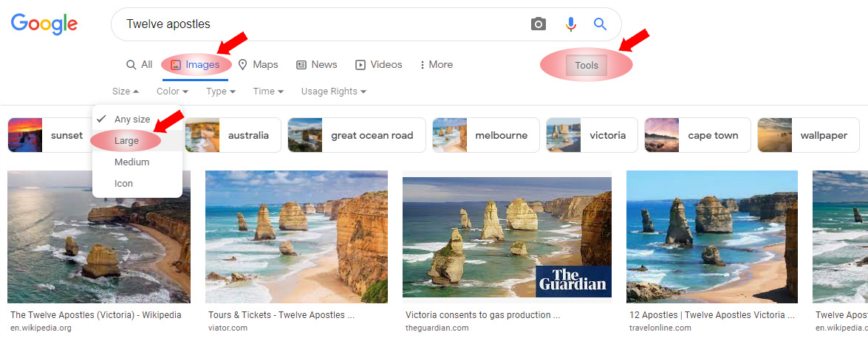Switch to the Maps tab
This screenshot has height=338, width=868.
tap(258, 65)
